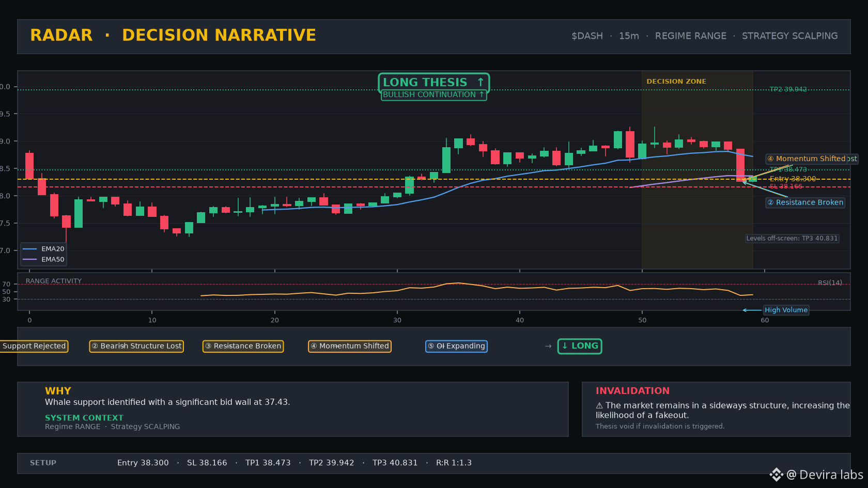This screenshot has width=868, height=488.
Task: Click the High Volume annotation label
Action: coord(786,310)
